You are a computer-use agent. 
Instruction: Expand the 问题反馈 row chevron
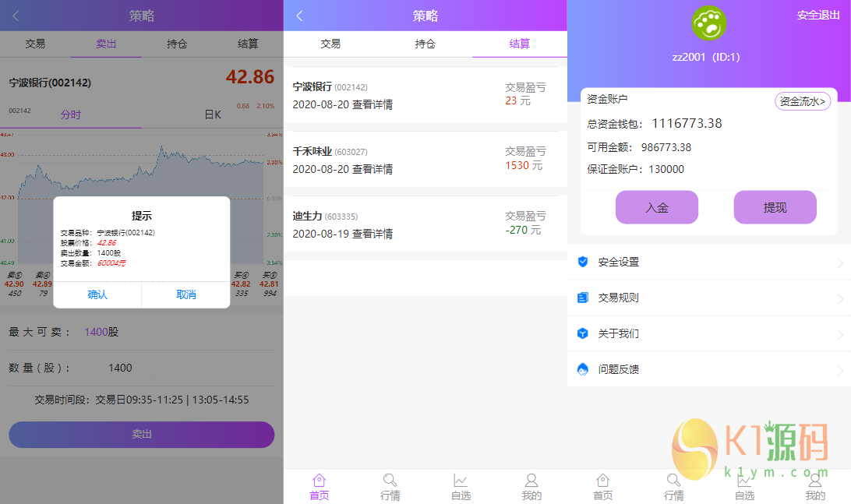pyautogui.click(x=839, y=371)
